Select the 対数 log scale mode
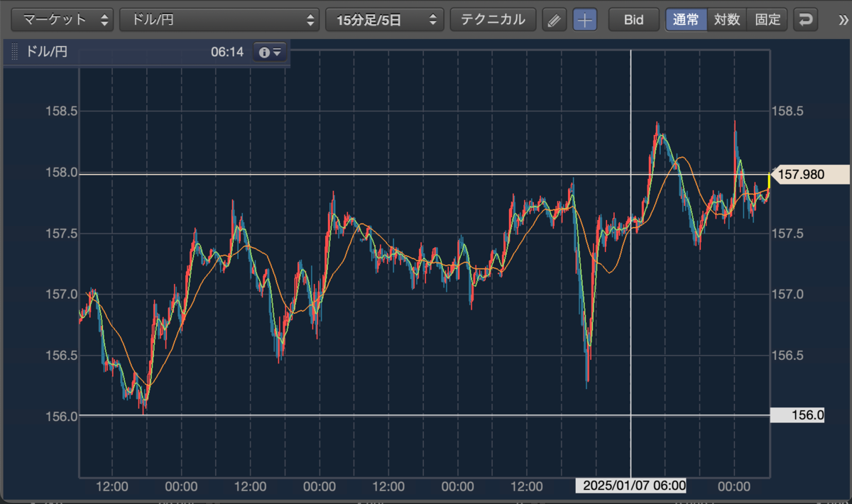Image resolution: width=852 pixels, height=504 pixels. 727,20
